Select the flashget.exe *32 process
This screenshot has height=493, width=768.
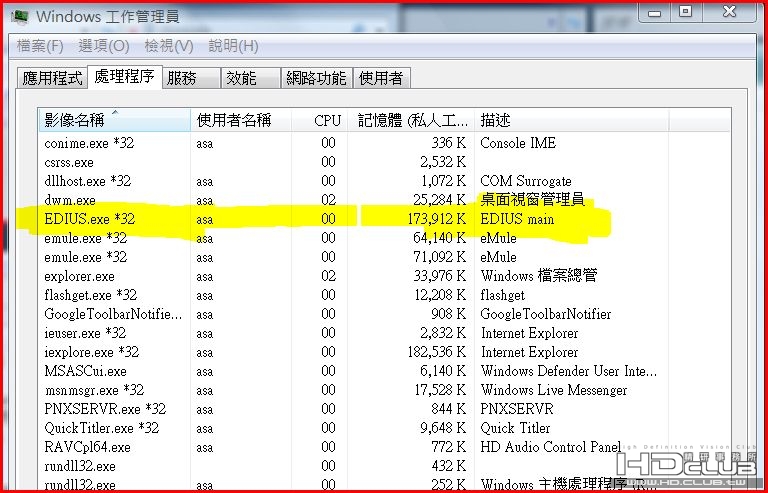(x=383, y=295)
